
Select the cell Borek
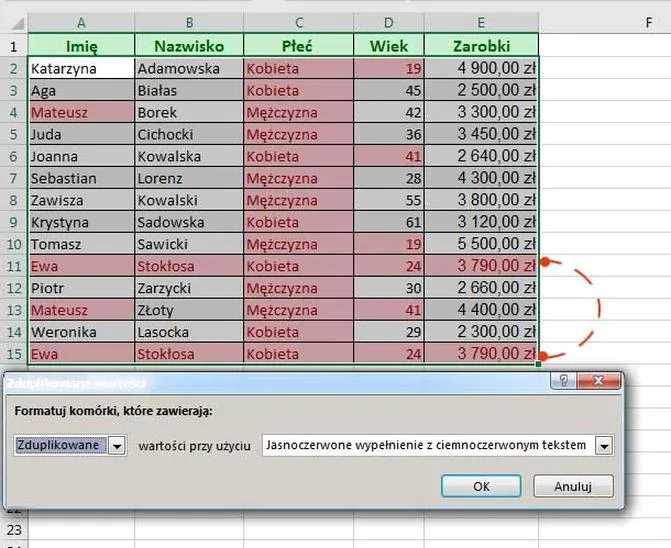click(x=189, y=113)
